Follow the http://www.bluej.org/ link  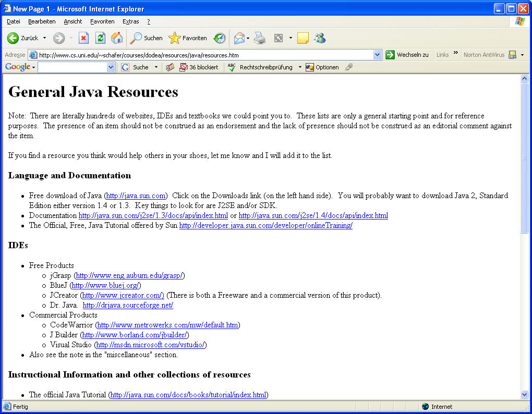pos(105,285)
